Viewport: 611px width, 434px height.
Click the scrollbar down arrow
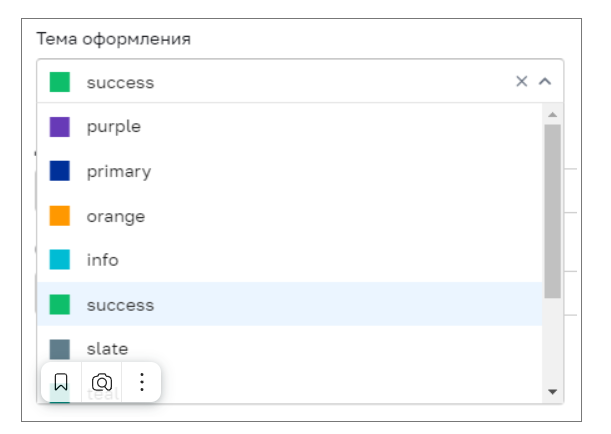tap(552, 392)
